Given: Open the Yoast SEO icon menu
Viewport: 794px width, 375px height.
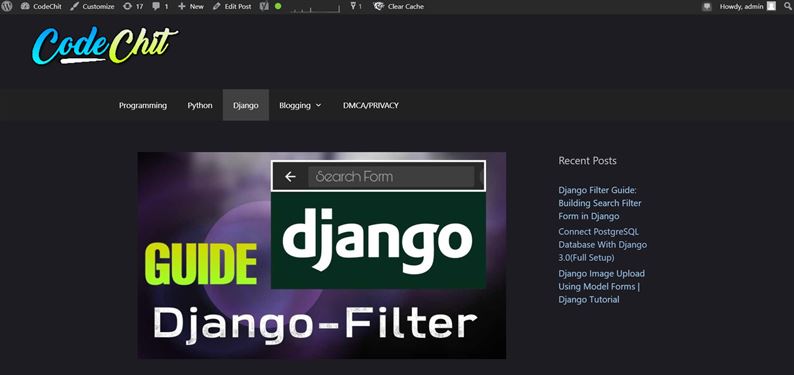Looking at the screenshot, I should click(264, 7).
